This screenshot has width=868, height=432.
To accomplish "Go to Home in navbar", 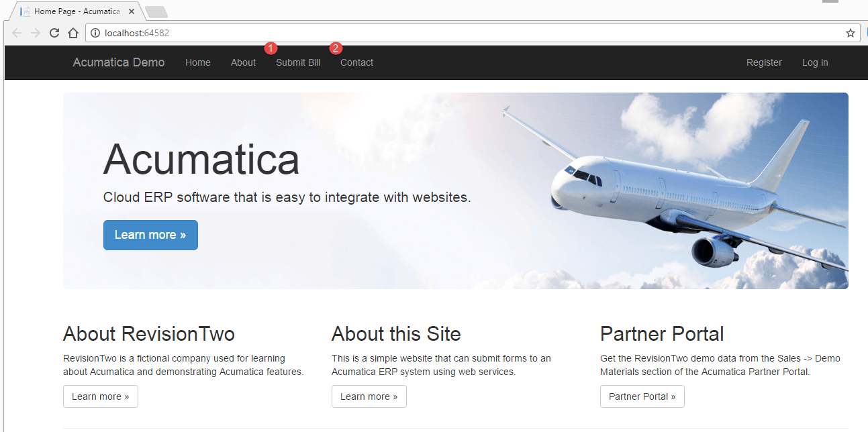I will point(198,62).
